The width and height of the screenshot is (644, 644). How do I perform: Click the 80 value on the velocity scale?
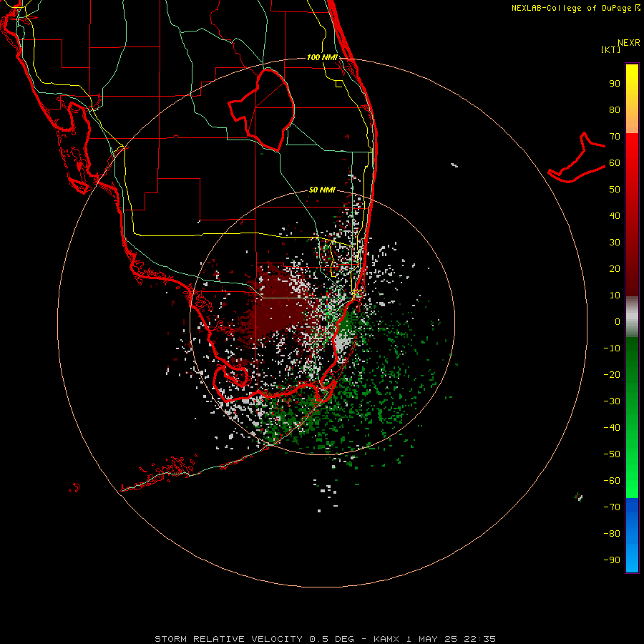point(615,109)
